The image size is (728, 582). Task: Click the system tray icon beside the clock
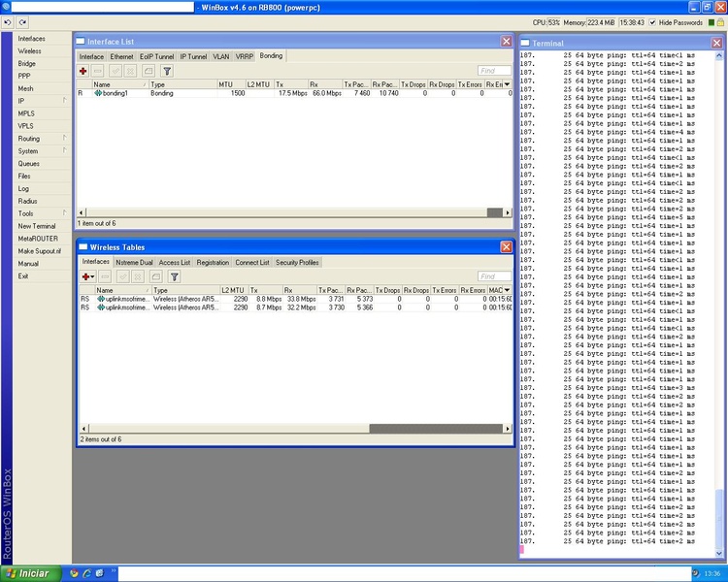pos(696,573)
